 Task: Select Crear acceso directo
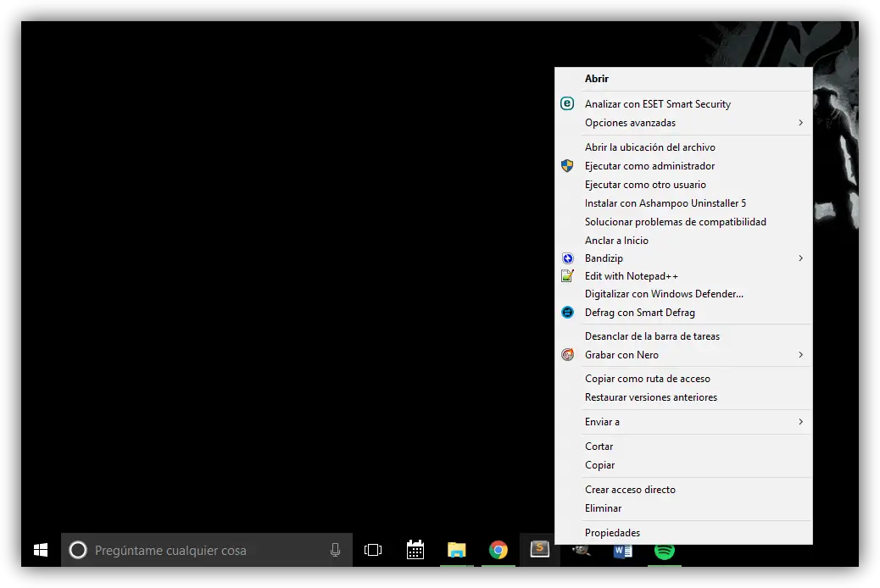[x=683, y=489]
